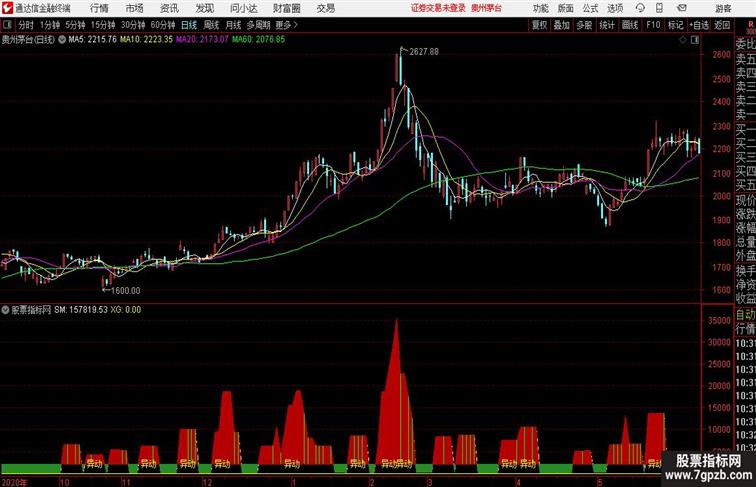
Task: Switch to the 5分钟 period tab
Action: click(75, 25)
